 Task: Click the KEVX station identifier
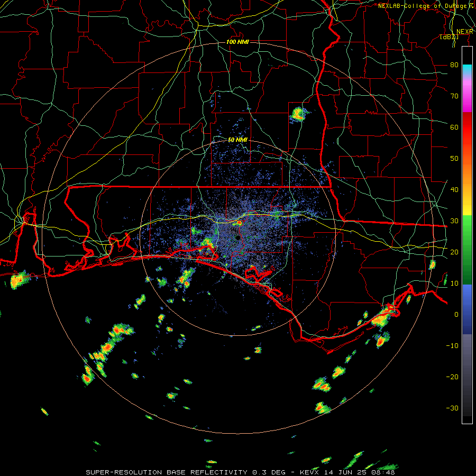tap(309, 472)
